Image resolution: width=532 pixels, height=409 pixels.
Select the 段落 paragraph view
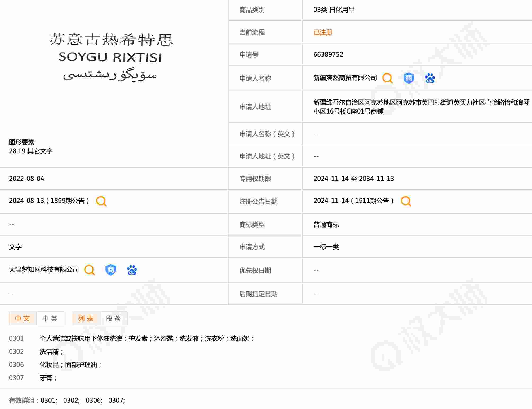pyautogui.click(x=114, y=318)
